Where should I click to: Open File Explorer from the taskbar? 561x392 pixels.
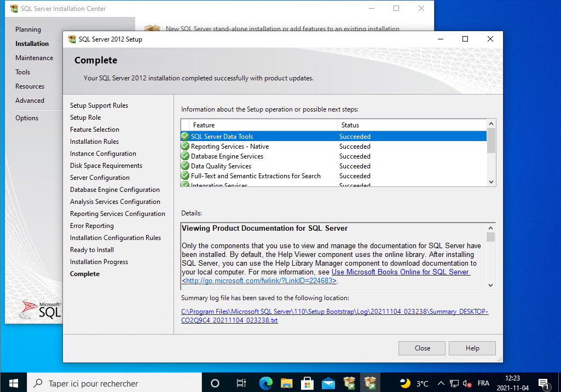point(287,383)
